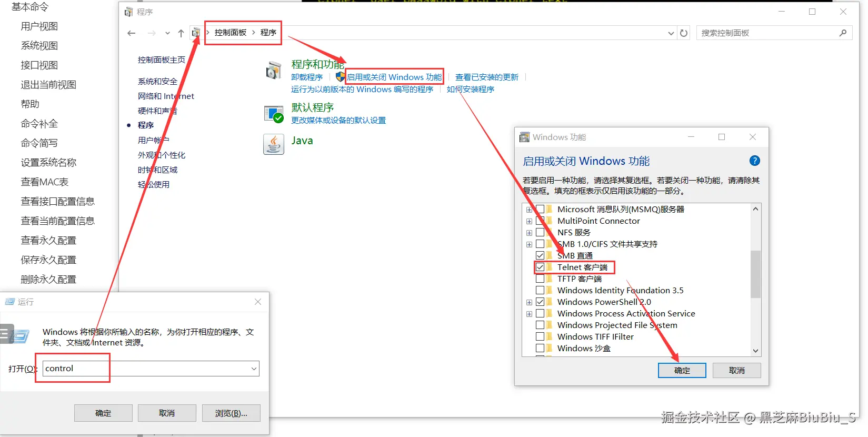The height and width of the screenshot is (437, 868).
Task: Expand the MultiPoint Connector node
Action: (529, 221)
